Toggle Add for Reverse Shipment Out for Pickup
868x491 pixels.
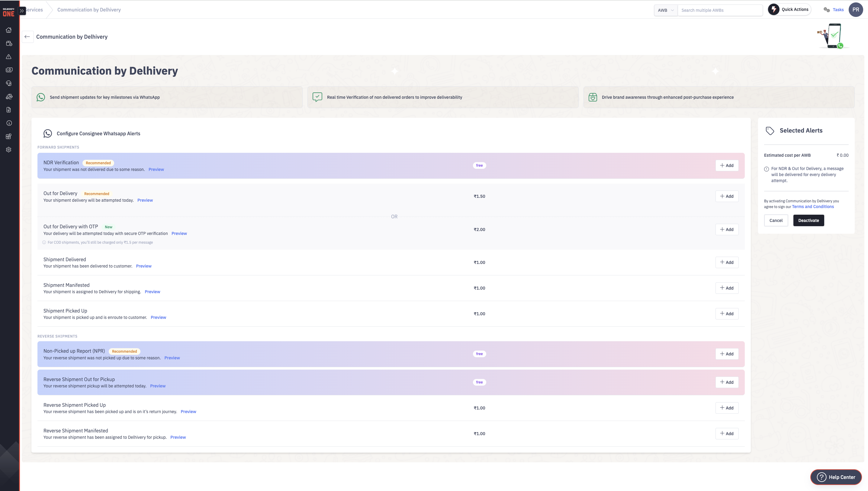727,382
